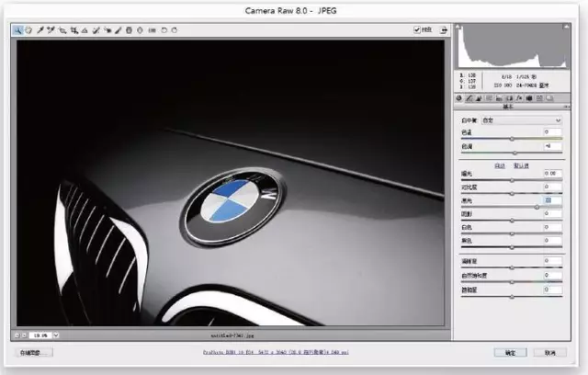Viewport: 588px width, 375px height.
Task: Choose the Adjustment Brush tool
Action: (119, 29)
